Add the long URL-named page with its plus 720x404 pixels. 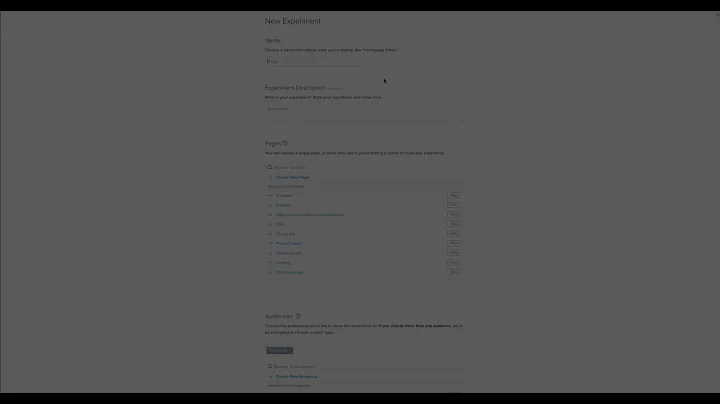pyautogui.click(x=270, y=215)
